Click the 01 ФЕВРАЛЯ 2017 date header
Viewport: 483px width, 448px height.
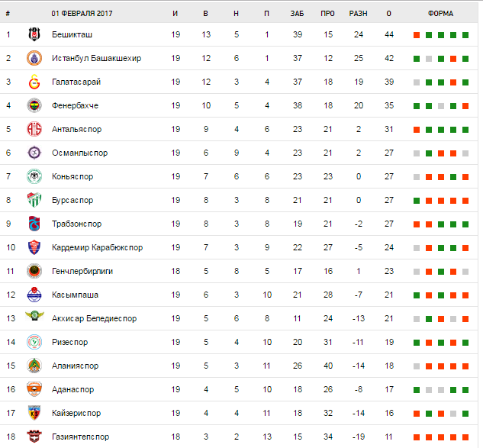[82, 13]
